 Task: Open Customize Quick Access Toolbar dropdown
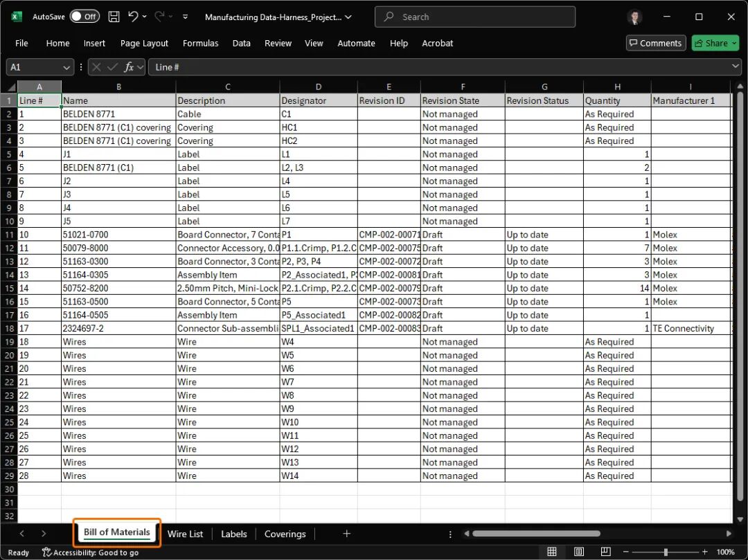(185, 17)
